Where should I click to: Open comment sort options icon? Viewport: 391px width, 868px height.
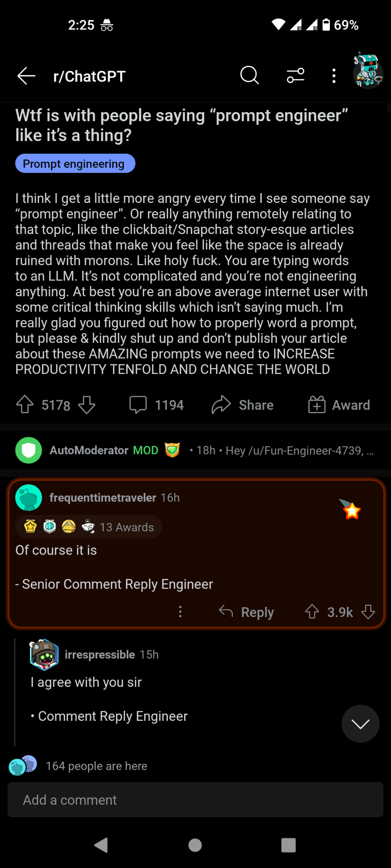coord(295,76)
